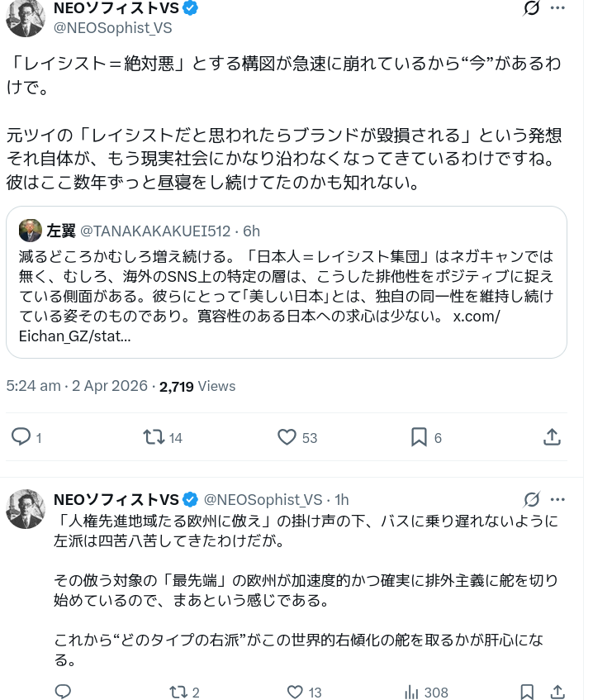Screen dimensions: 593x700
Task: Reply to the second post about 欧州
Action: [63, 692]
